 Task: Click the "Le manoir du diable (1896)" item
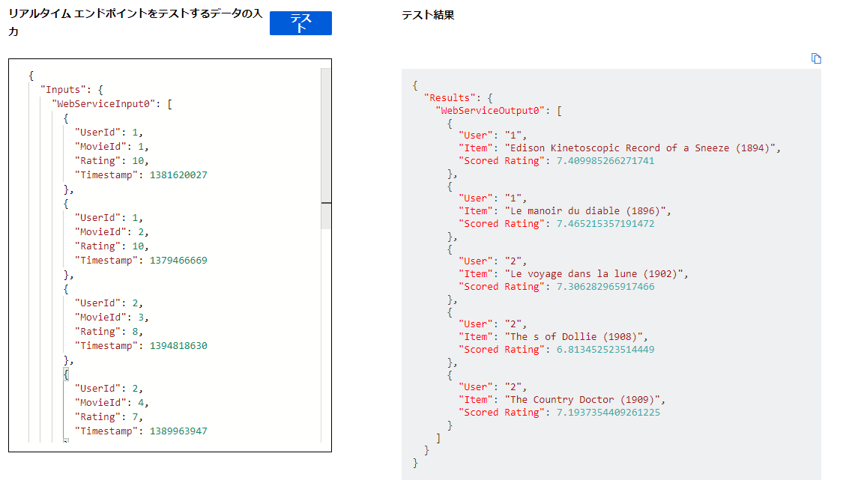pyautogui.click(x=585, y=211)
